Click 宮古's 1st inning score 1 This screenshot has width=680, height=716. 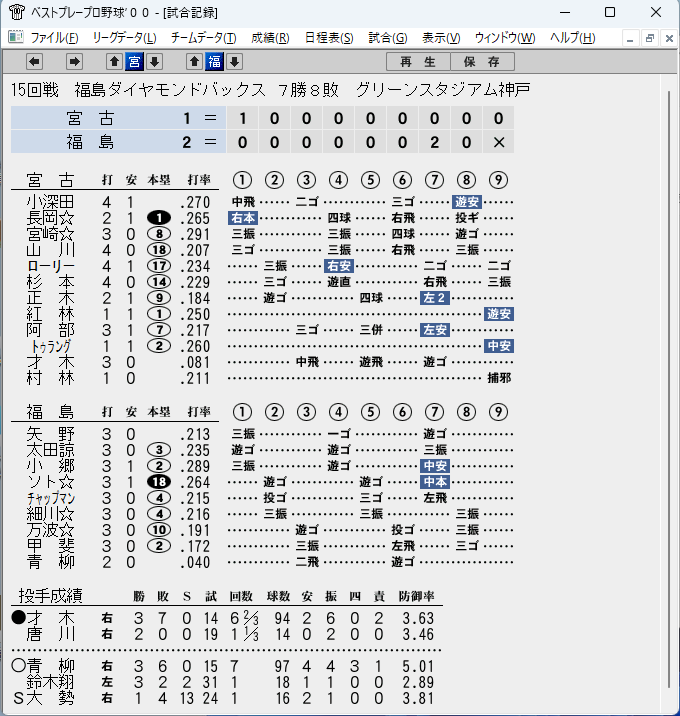click(242, 118)
